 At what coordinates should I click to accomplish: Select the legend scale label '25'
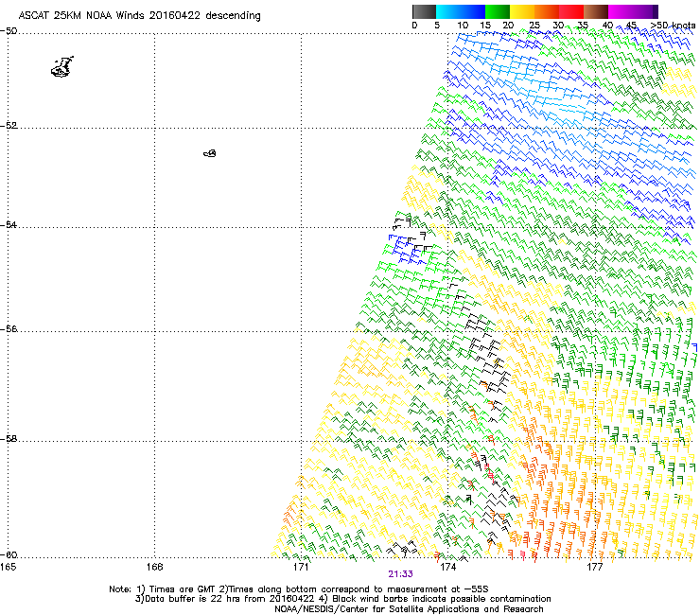[x=534, y=26]
